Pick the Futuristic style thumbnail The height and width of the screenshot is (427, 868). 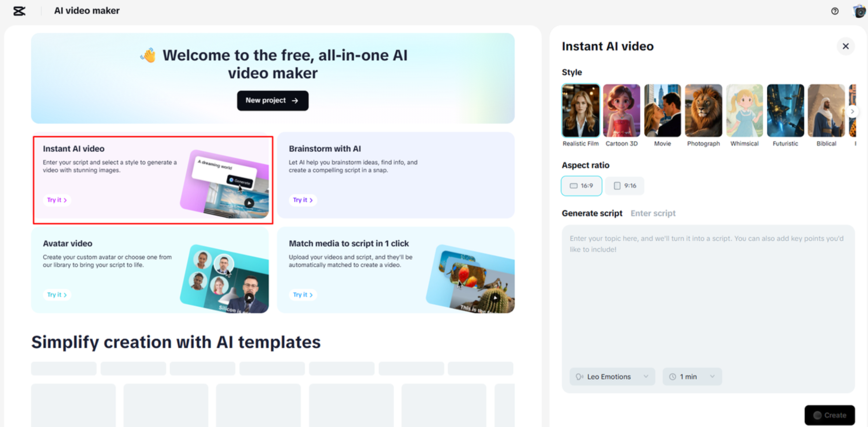coord(785,111)
